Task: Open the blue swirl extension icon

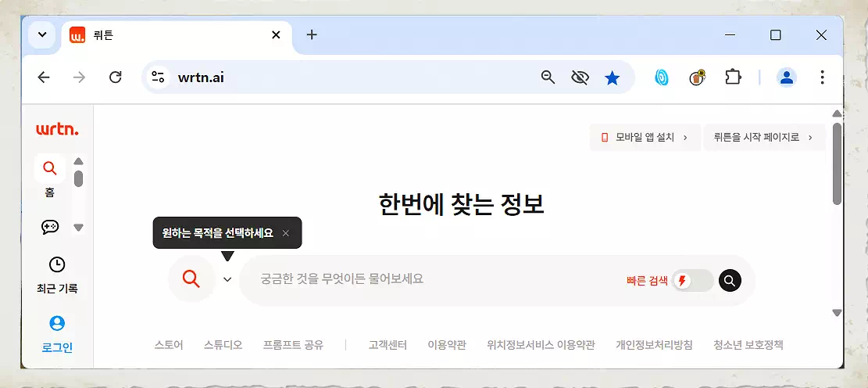Action: pyautogui.click(x=662, y=77)
